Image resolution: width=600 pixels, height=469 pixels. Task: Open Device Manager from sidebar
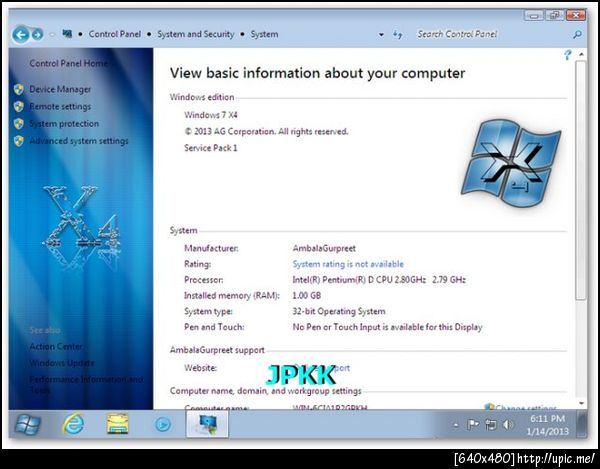coord(60,89)
